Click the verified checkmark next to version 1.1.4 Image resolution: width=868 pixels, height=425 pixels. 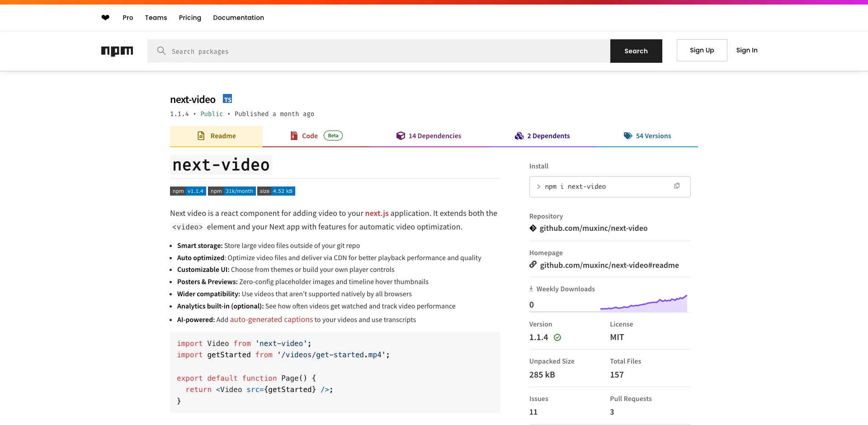(557, 337)
